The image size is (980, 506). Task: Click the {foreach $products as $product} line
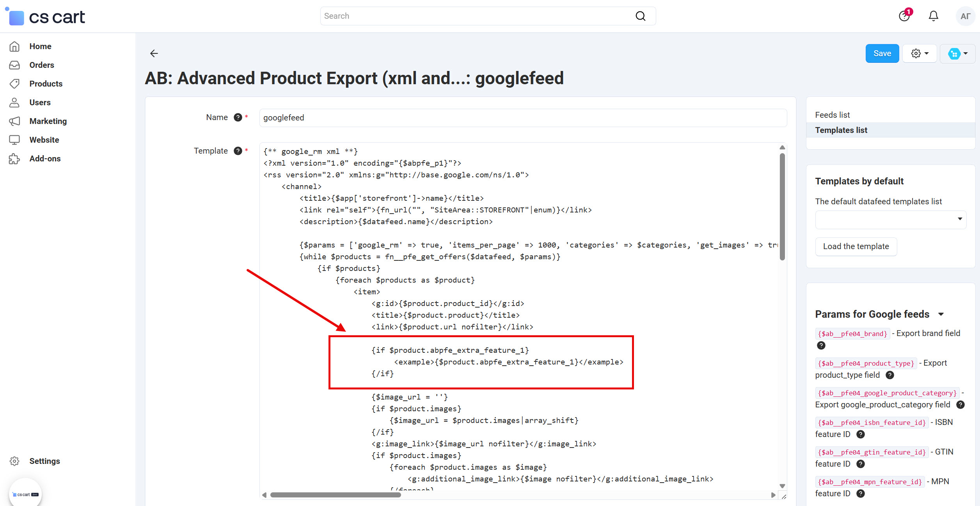coord(405,280)
